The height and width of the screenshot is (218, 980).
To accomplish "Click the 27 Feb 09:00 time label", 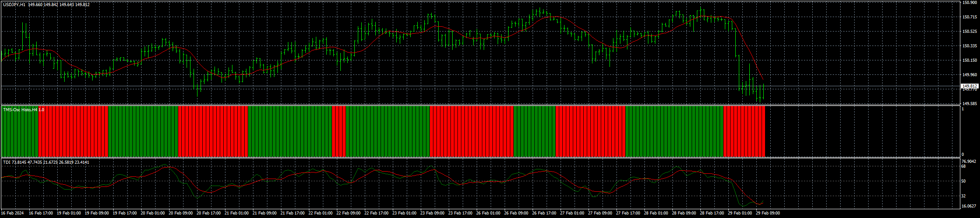I will coord(600,214).
